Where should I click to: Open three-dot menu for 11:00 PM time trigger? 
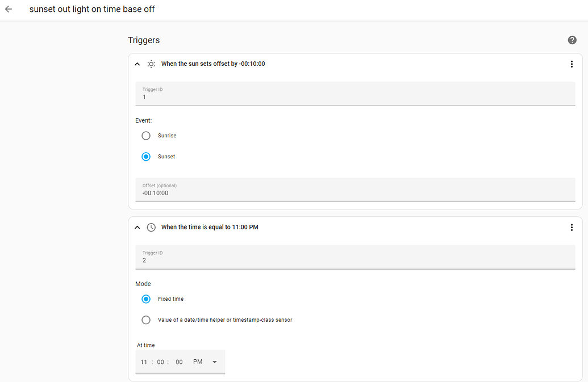[x=572, y=228]
